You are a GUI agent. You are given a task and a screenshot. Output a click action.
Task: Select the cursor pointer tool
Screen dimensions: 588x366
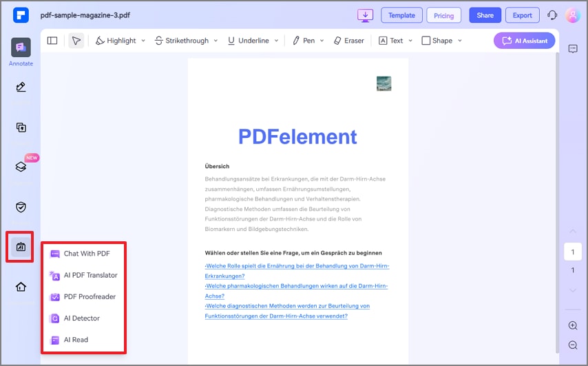pos(76,41)
